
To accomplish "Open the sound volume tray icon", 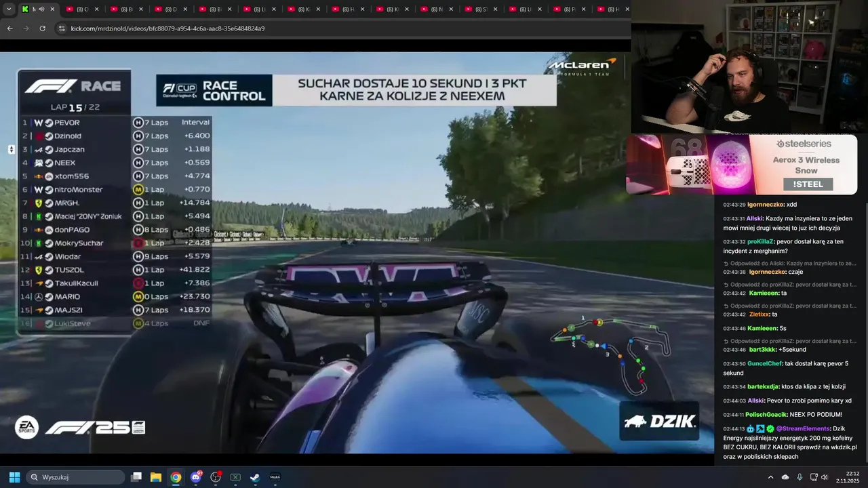I will 825,477.
